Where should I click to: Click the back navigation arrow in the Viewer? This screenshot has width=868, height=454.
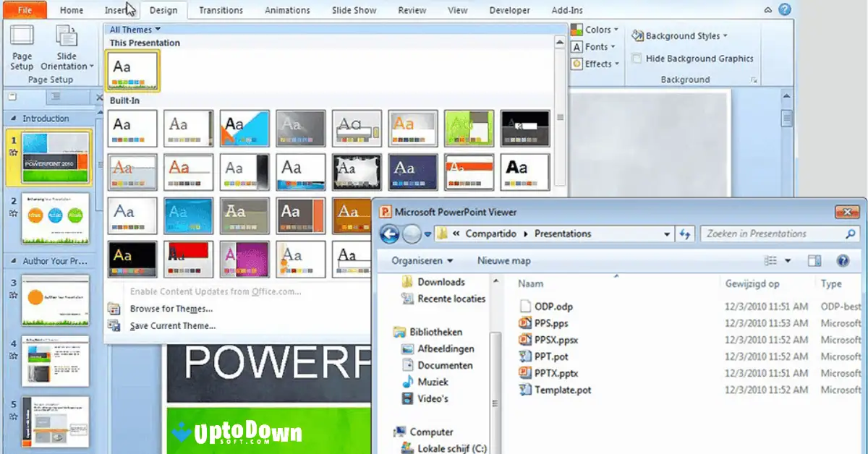pyautogui.click(x=389, y=234)
